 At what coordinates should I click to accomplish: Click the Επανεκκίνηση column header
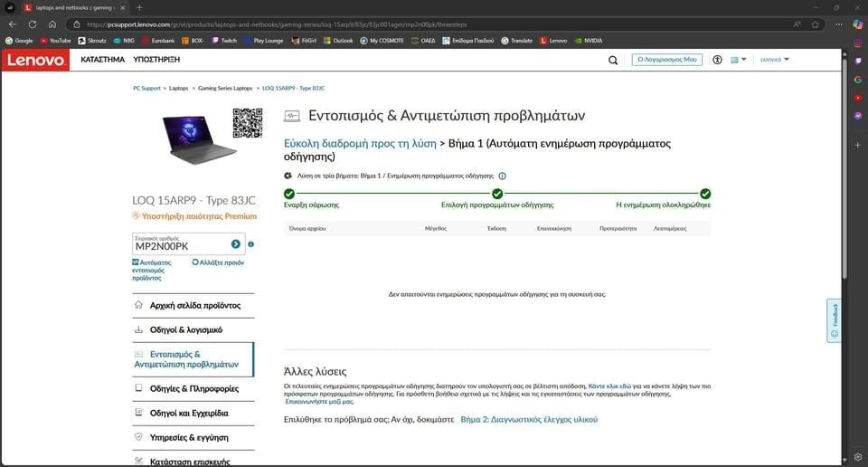[554, 228]
